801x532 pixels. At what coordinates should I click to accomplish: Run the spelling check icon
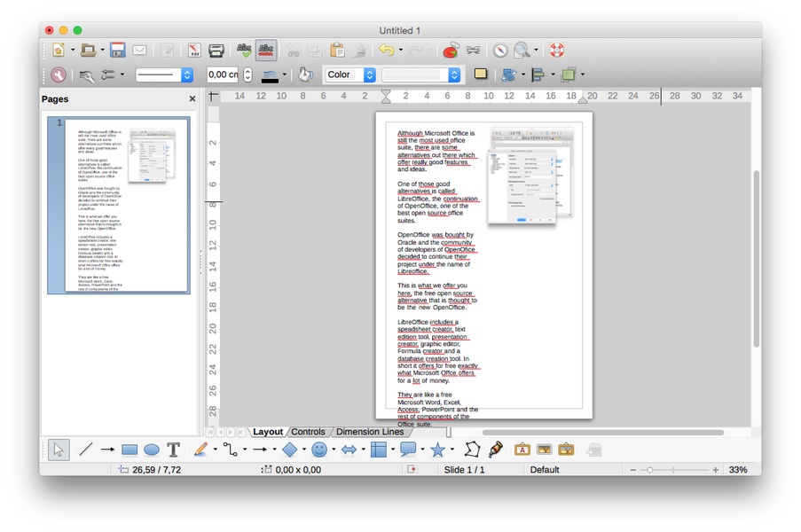(244, 50)
